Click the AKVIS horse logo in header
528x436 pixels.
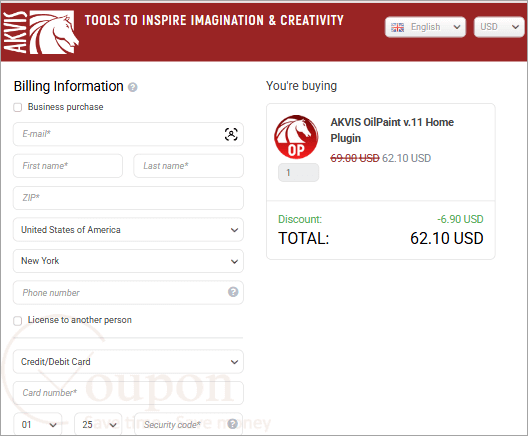[x=41, y=32]
